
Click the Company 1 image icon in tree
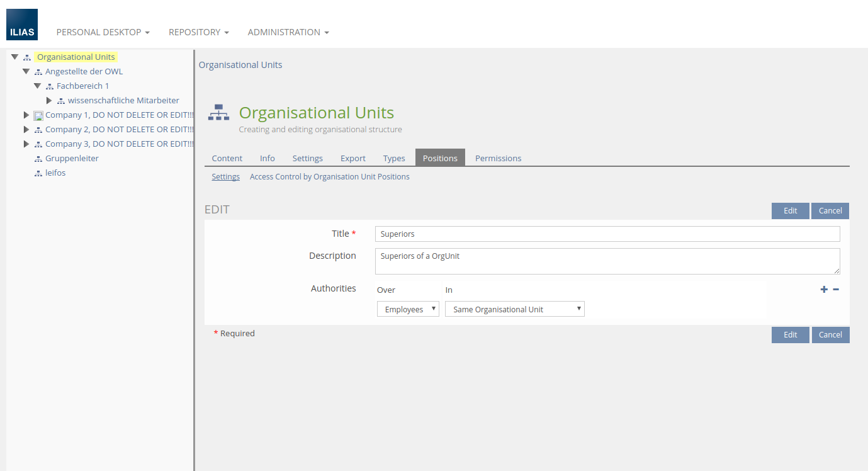(38, 115)
